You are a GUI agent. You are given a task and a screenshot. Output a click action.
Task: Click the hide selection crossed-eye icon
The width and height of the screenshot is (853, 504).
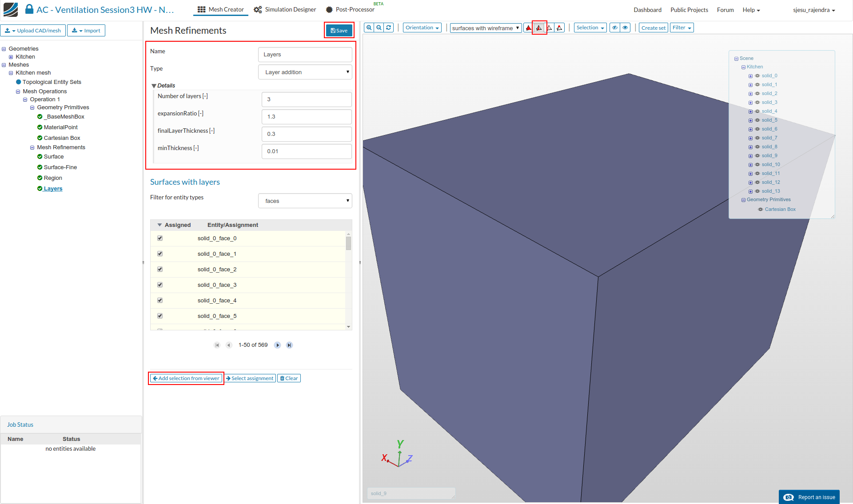click(615, 28)
